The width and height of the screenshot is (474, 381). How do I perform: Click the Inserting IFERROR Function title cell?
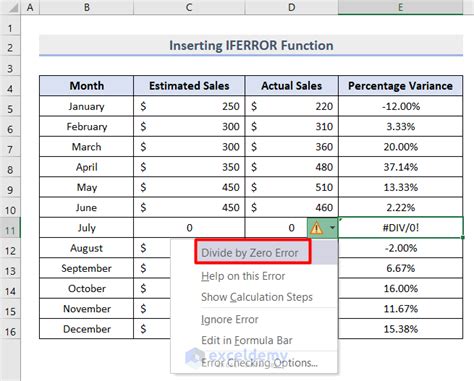click(x=251, y=45)
